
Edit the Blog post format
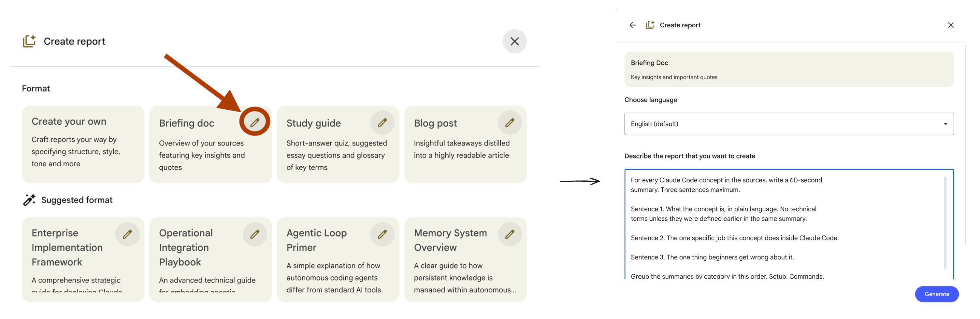[x=510, y=122]
